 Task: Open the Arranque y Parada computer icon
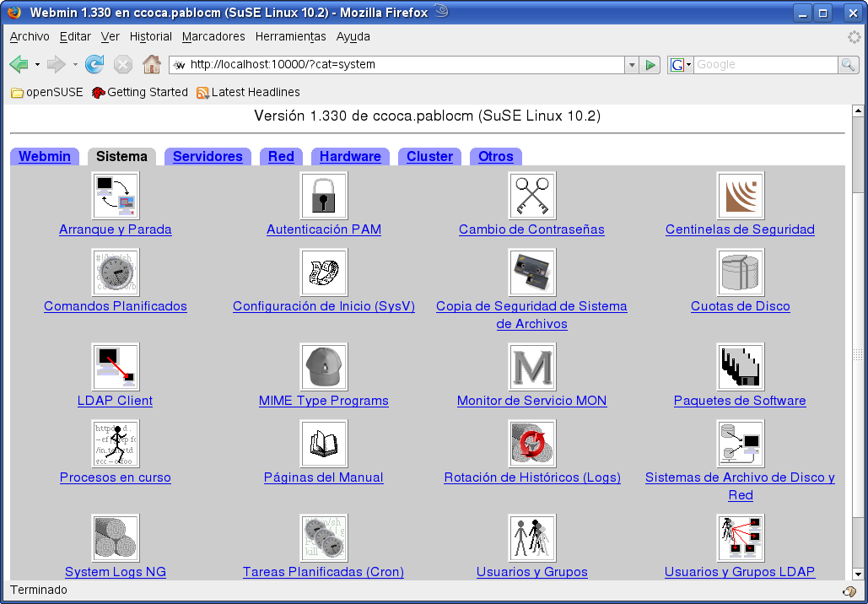(x=116, y=196)
